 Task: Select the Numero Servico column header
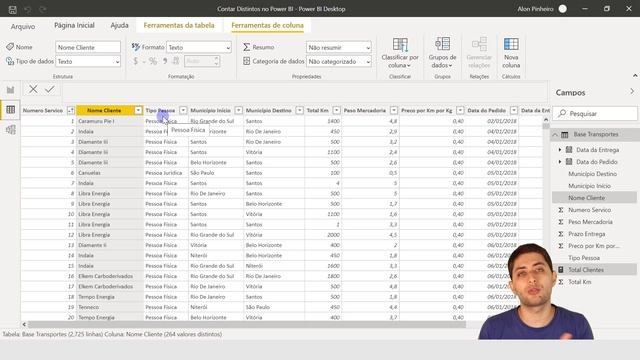43,110
